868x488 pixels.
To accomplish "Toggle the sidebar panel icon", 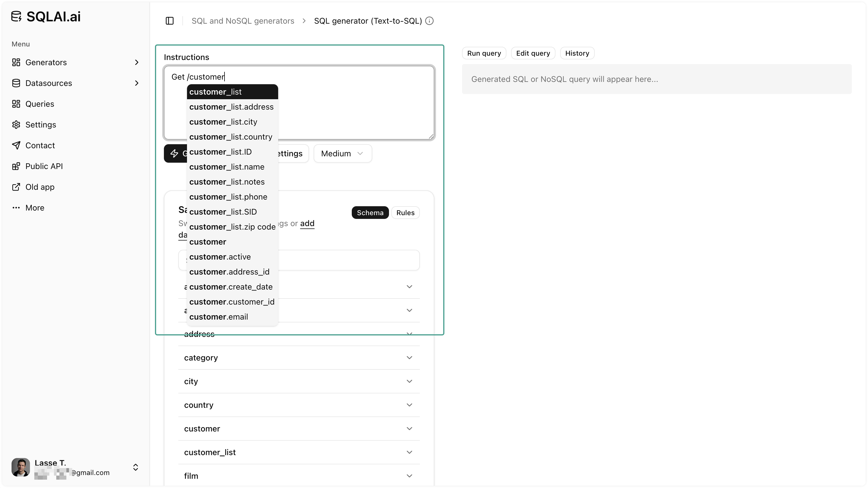I will coord(169,20).
